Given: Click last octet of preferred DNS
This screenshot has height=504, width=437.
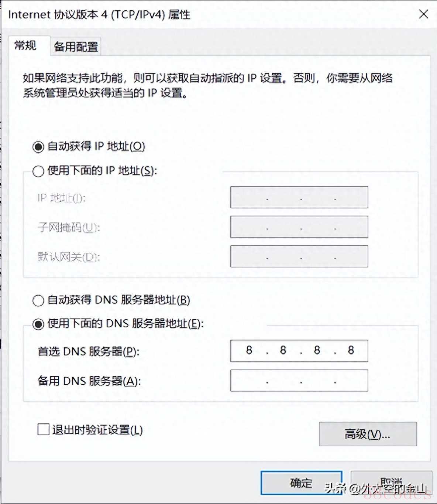Looking at the screenshot, I should click(x=351, y=350).
